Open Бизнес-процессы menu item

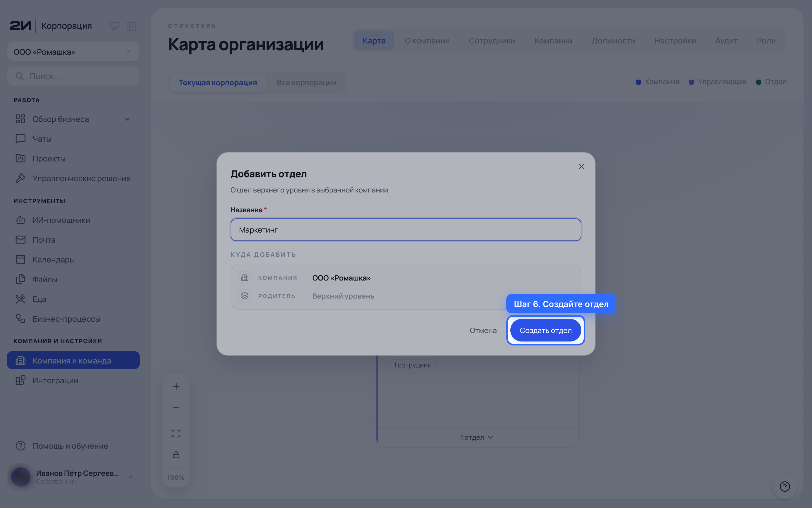(x=73, y=319)
